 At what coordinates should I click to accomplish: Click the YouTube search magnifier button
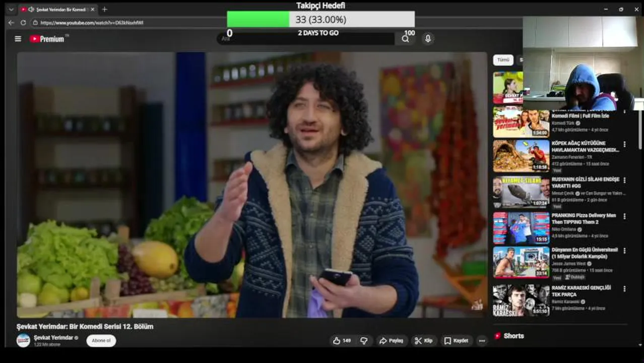pyautogui.click(x=405, y=39)
